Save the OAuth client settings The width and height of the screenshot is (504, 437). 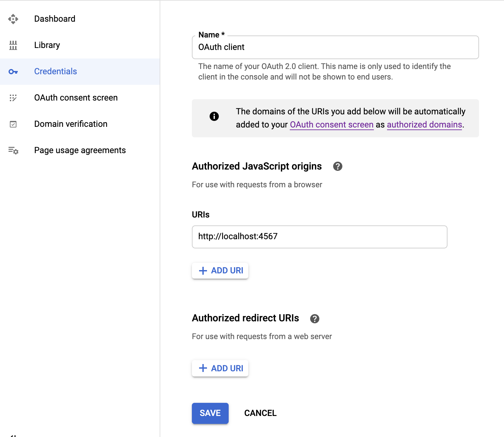click(x=210, y=413)
